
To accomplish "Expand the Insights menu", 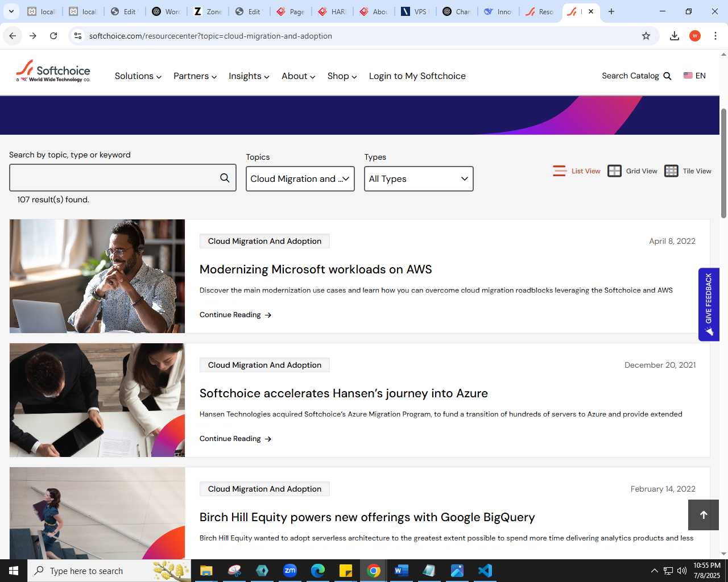I will pos(249,76).
